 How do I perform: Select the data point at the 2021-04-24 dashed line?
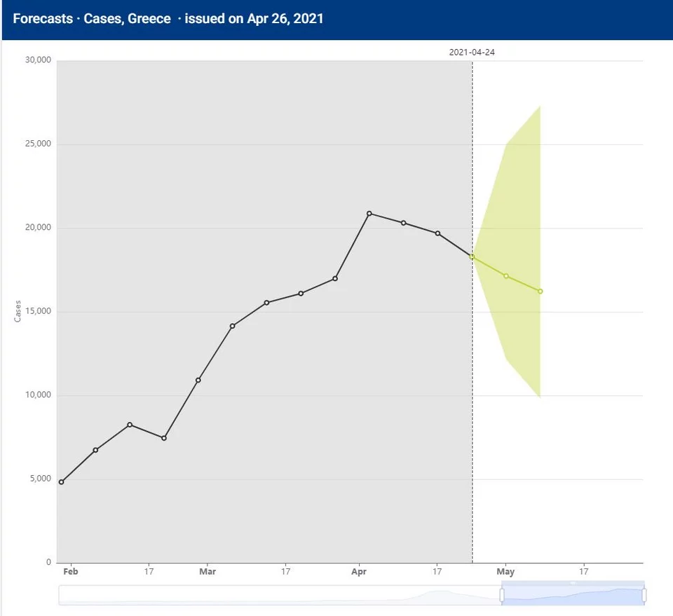click(x=472, y=257)
